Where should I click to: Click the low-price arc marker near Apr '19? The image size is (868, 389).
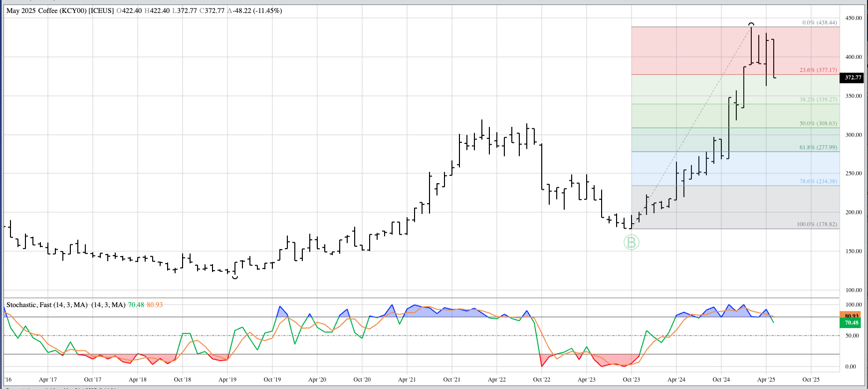pos(235,277)
